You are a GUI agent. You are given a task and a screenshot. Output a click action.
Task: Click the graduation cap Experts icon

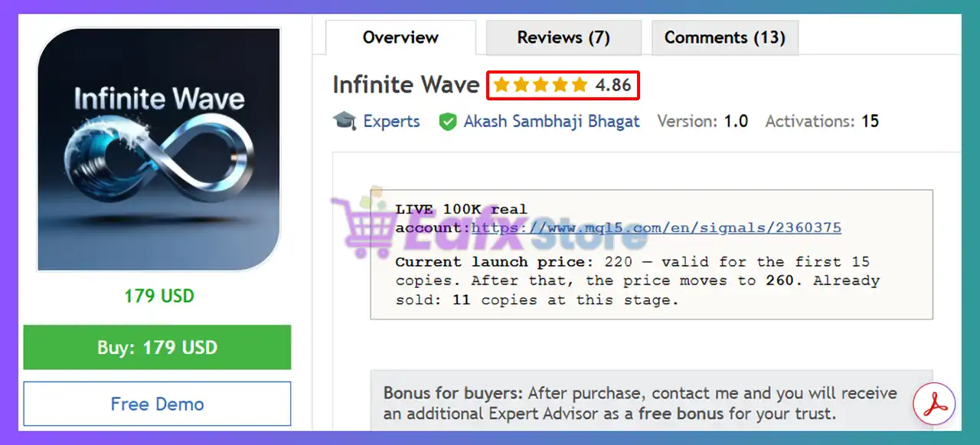(x=345, y=121)
